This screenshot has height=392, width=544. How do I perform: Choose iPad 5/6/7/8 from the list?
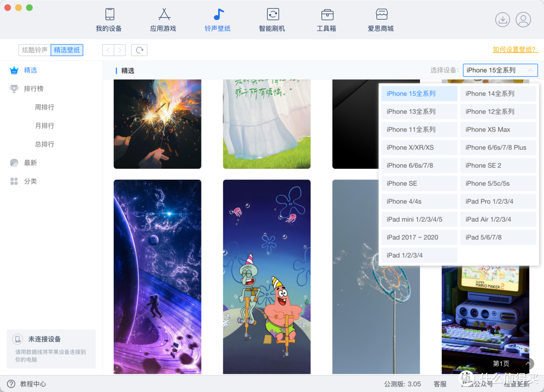point(498,238)
